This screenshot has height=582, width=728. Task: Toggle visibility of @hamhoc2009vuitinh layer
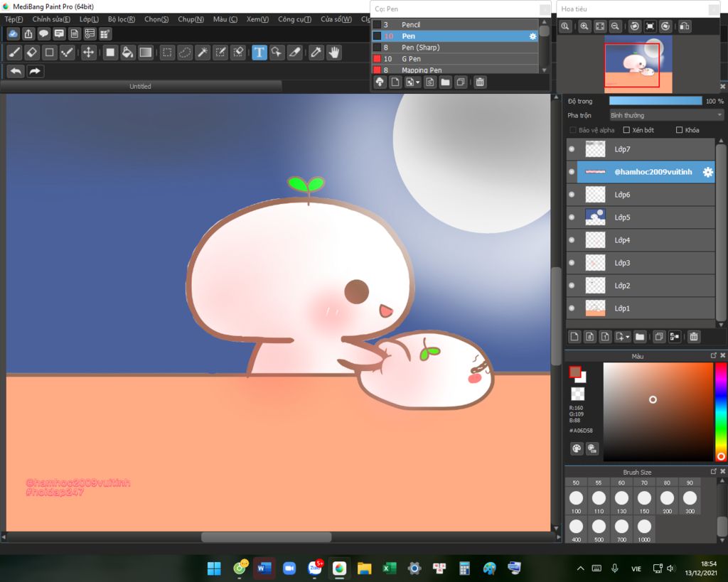(572, 172)
